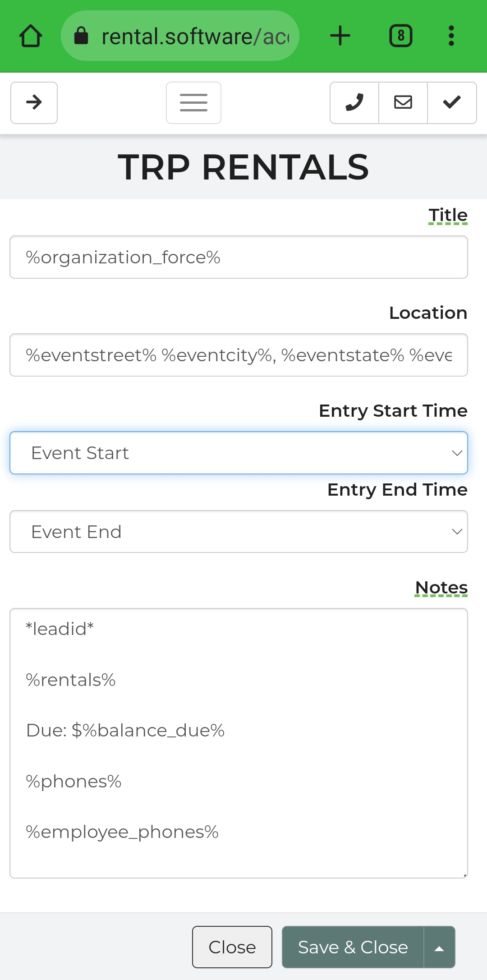Click into the Location input field

click(239, 355)
